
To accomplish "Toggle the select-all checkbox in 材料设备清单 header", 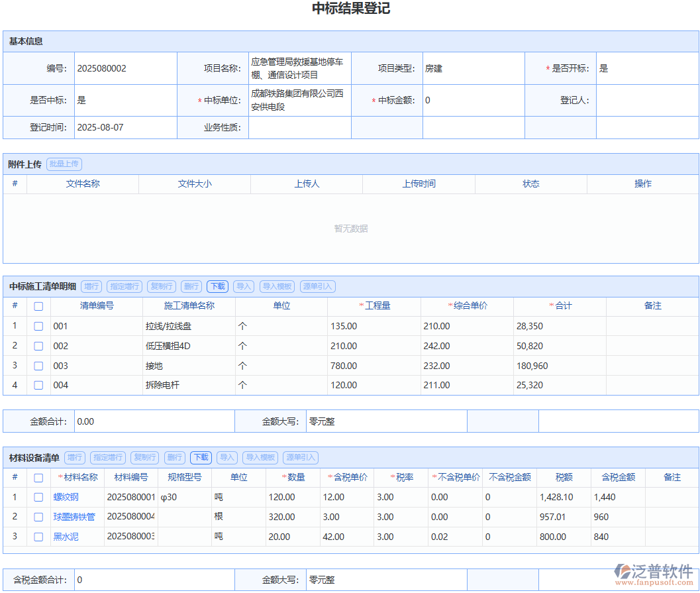I will pyautogui.click(x=38, y=477).
